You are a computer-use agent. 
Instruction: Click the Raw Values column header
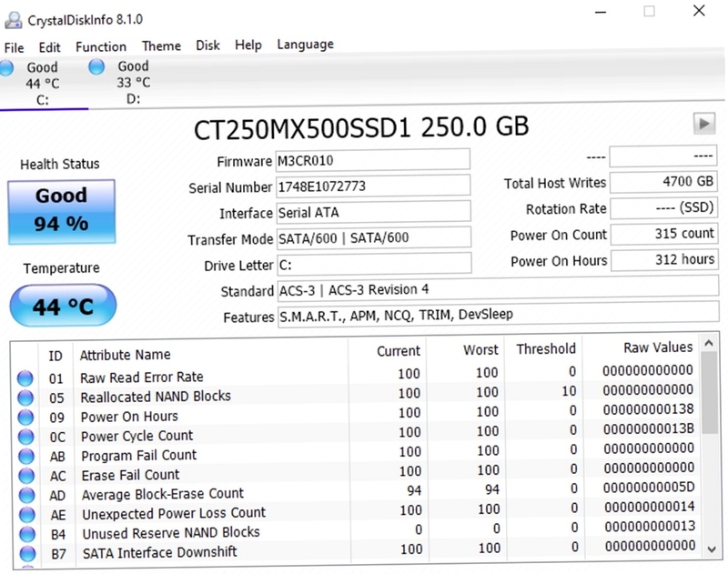658,347
